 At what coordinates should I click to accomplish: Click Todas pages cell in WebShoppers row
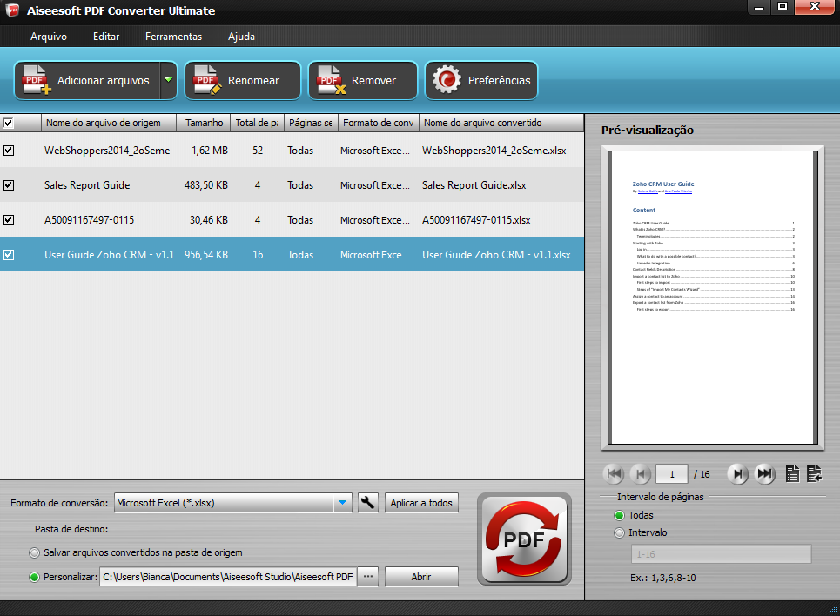300,151
